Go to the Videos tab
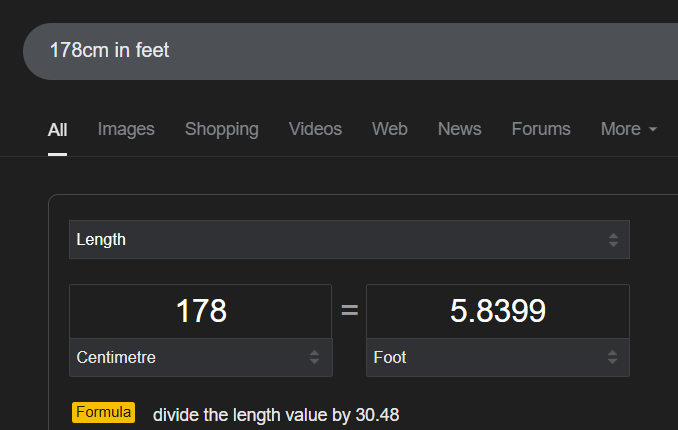 (x=315, y=129)
